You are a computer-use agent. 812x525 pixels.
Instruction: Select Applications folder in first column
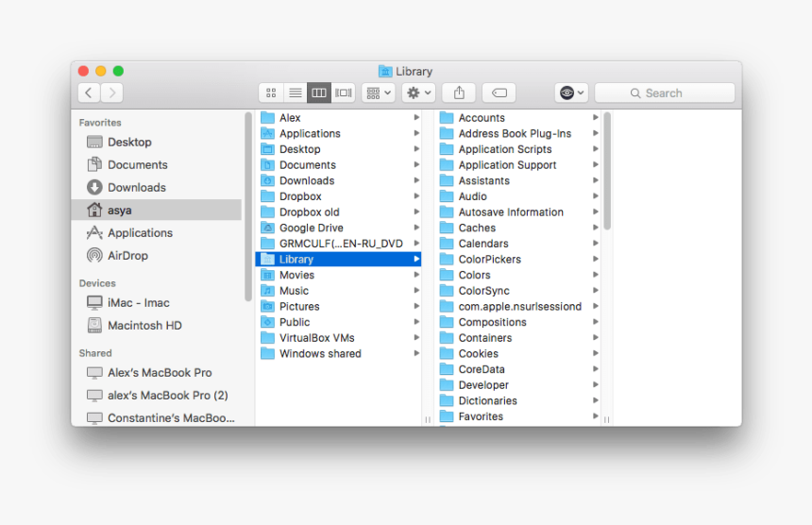(338, 133)
